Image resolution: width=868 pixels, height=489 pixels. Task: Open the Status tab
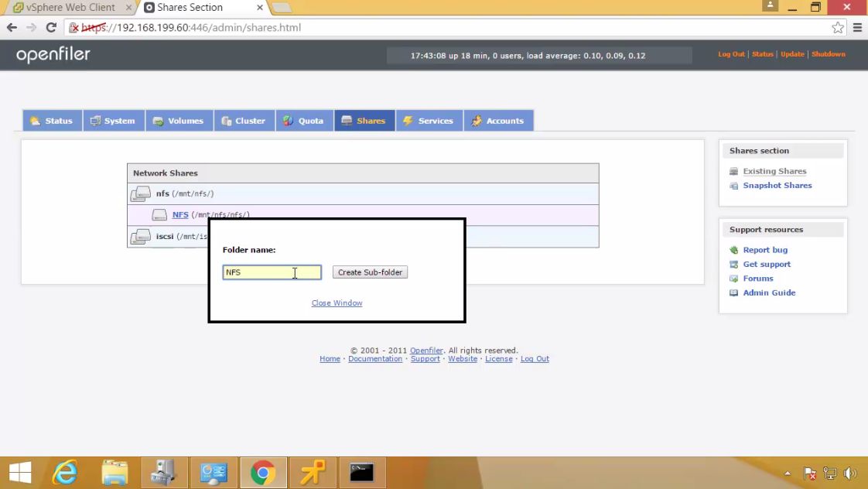coord(52,121)
